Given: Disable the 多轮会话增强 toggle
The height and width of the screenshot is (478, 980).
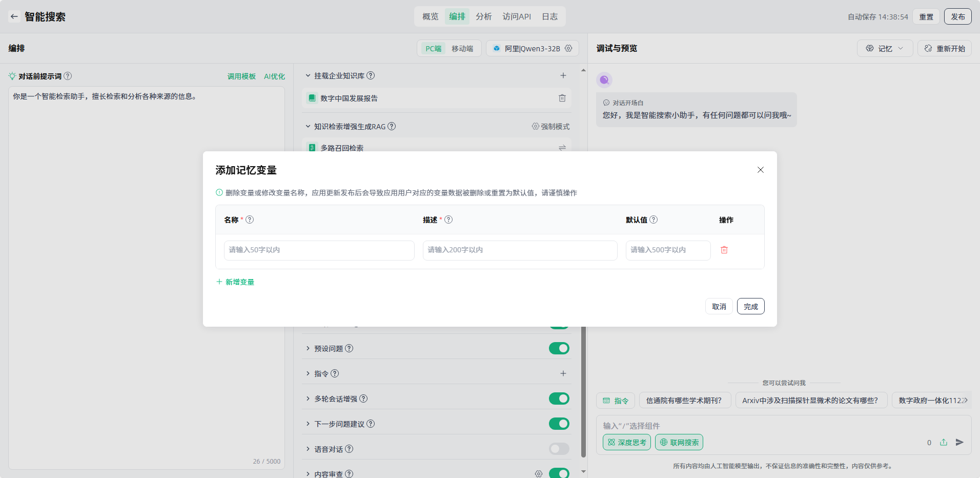Looking at the screenshot, I should pyautogui.click(x=559, y=399).
